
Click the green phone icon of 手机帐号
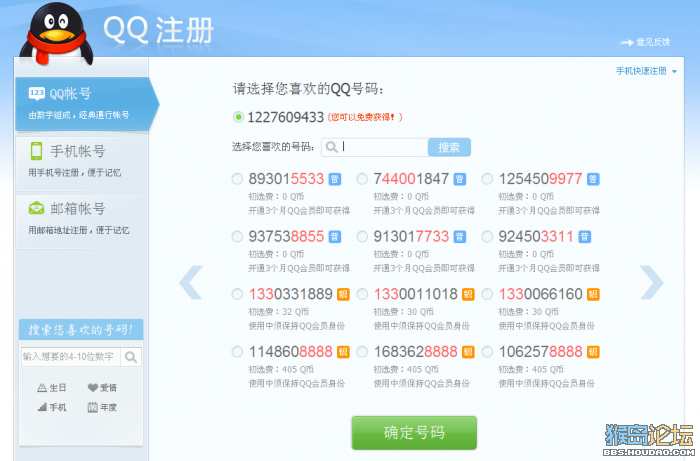(x=36, y=151)
